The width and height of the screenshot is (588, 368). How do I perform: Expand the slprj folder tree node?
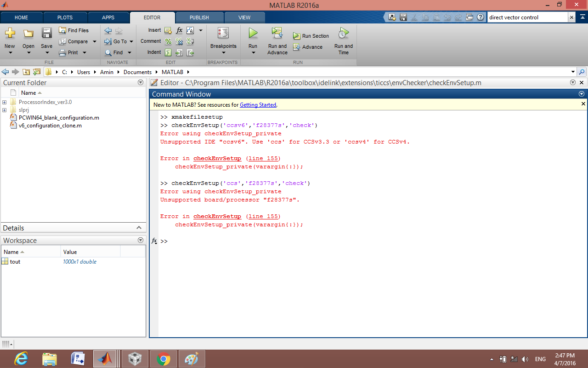5,110
